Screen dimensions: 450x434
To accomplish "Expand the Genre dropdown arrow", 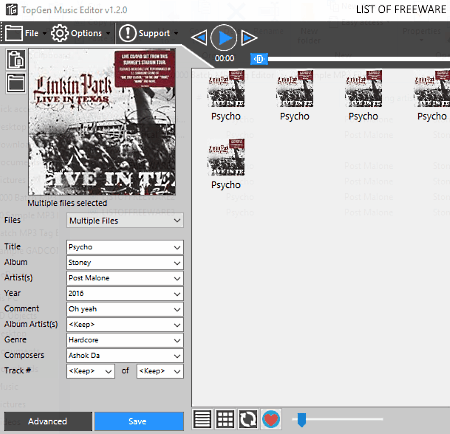I will [177, 340].
